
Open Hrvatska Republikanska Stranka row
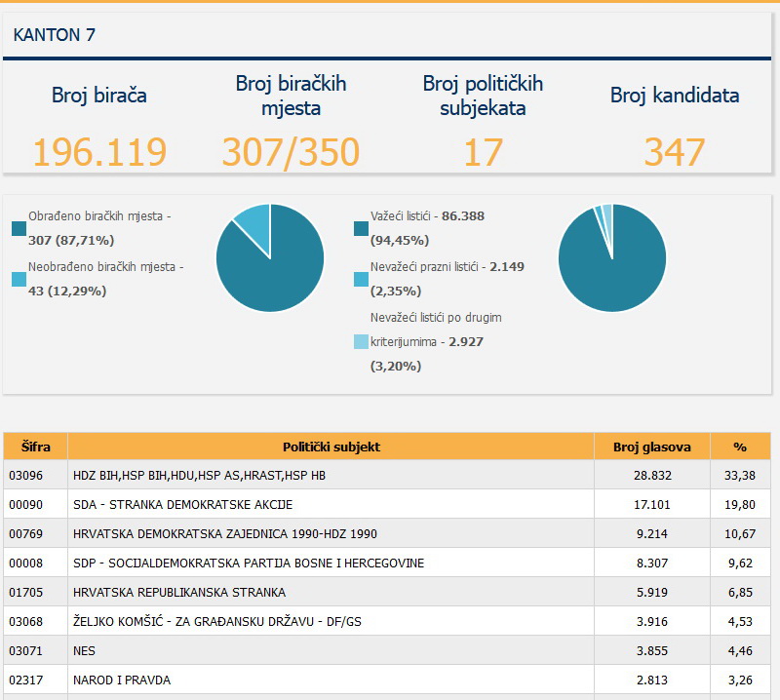tap(387, 592)
